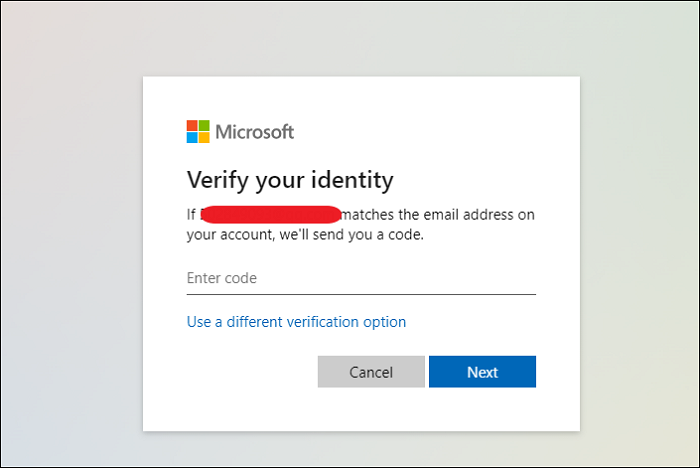The width and height of the screenshot is (700, 468).
Task: Click the yellow square of Microsoft logo
Action: pos(204,137)
